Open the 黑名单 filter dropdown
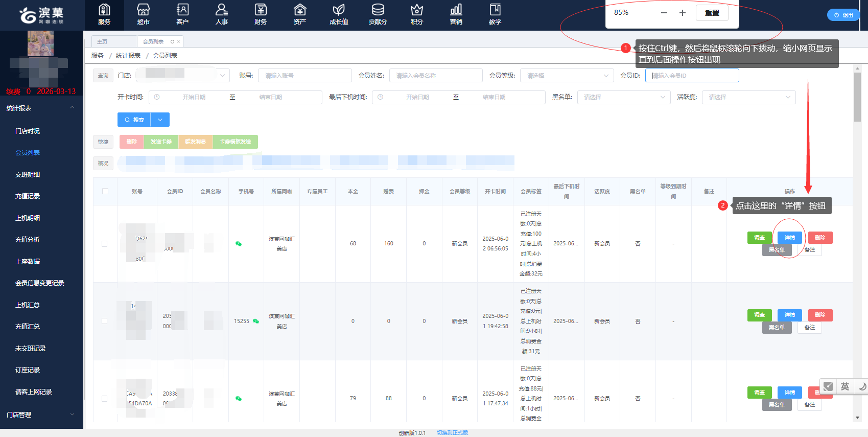Image resolution: width=868 pixels, height=437 pixels. click(623, 97)
